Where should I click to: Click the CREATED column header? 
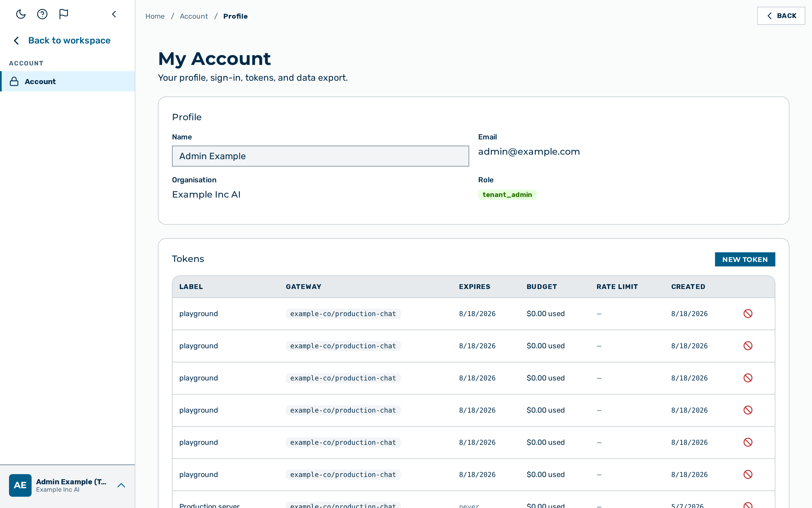click(x=688, y=286)
